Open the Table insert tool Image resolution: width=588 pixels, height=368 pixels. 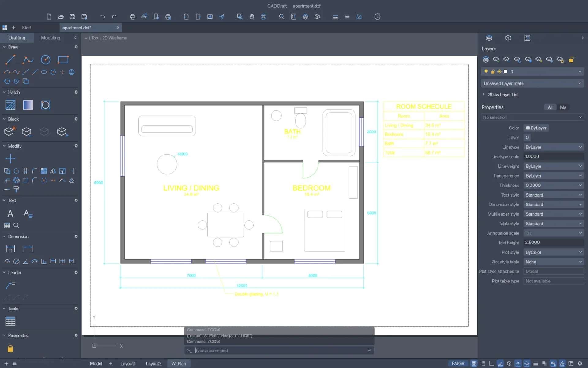(10, 321)
